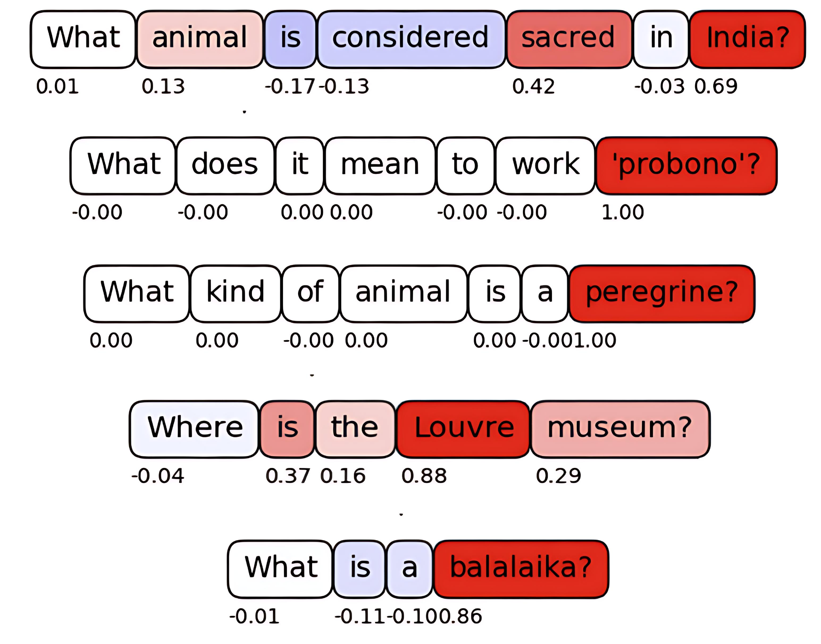Click the 'Where' token box
821x644 pixels.
pyautogui.click(x=195, y=429)
